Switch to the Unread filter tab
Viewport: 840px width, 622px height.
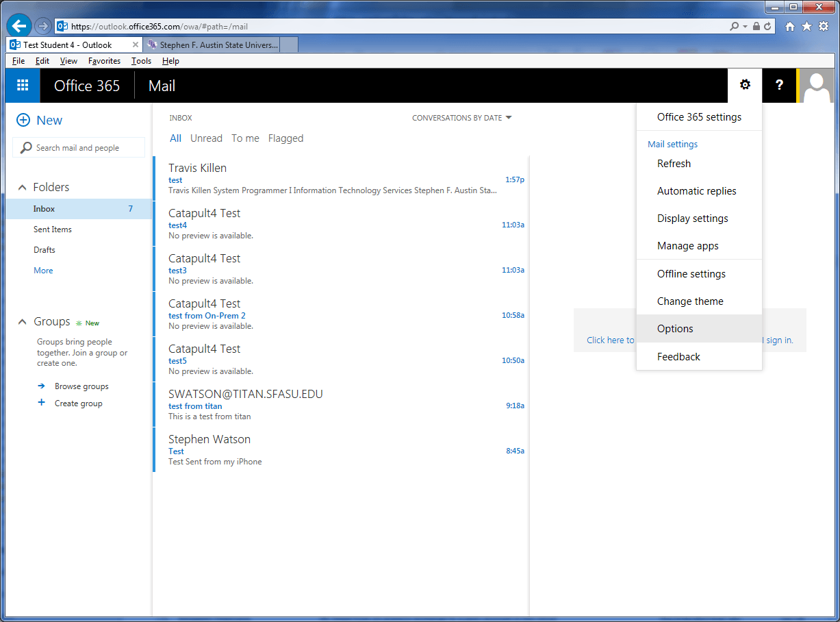point(206,138)
